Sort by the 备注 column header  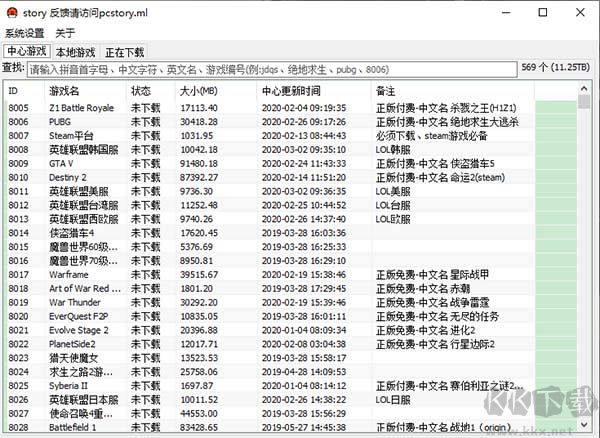point(453,91)
